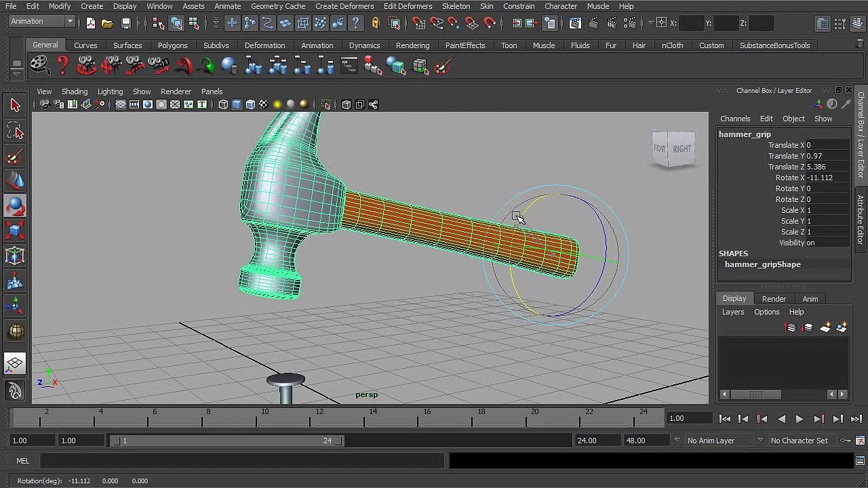Image resolution: width=868 pixels, height=488 pixels.
Task: Open the viewport Panels menu
Action: (212, 91)
